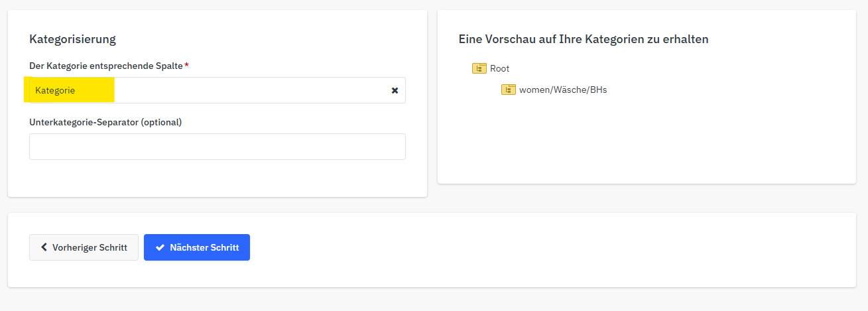
Task: Clear the selected Kategorie column value
Action: tap(395, 90)
